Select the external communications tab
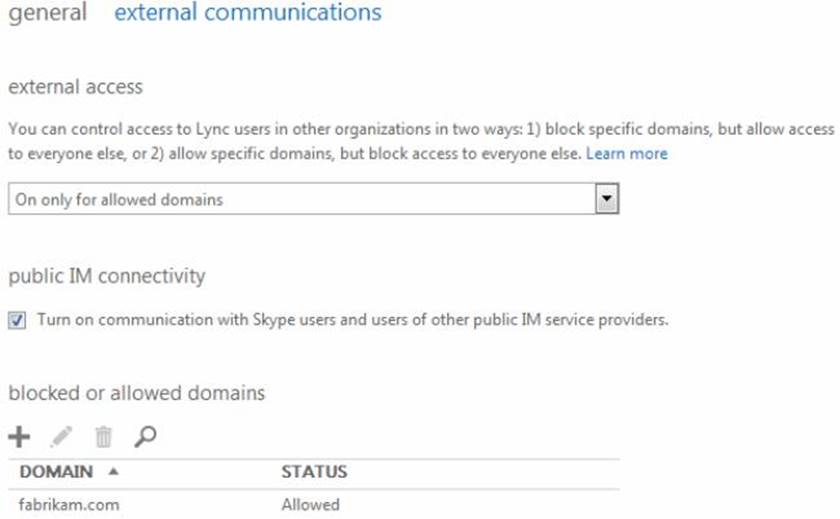 coord(248,13)
